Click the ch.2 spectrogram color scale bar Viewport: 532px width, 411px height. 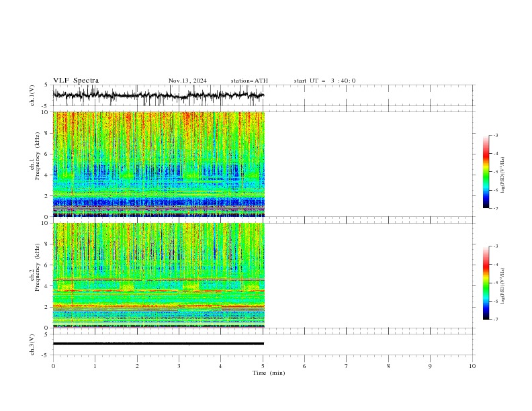[486, 283]
